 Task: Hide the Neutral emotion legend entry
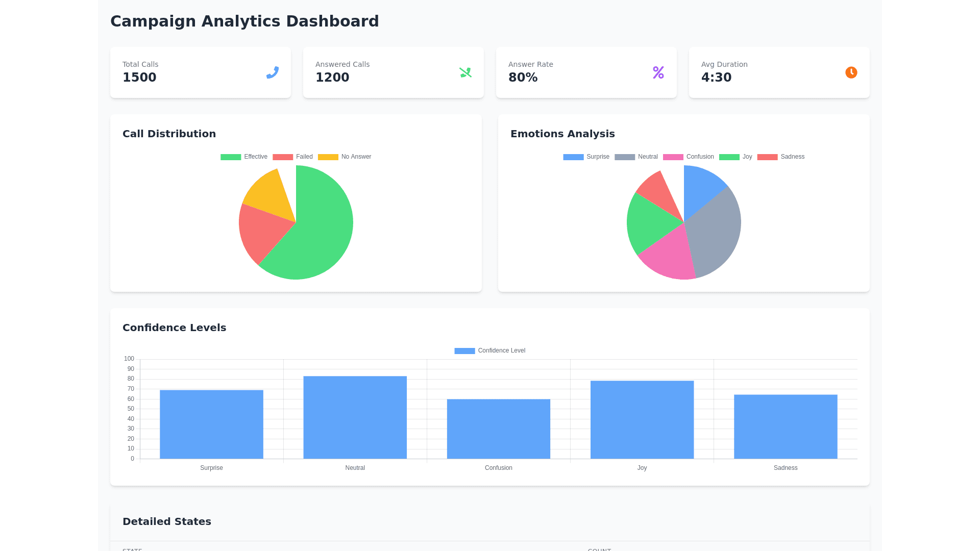[x=636, y=157]
